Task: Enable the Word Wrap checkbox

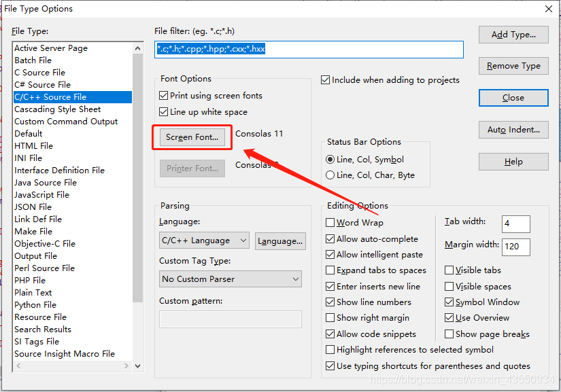Action: tap(330, 223)
